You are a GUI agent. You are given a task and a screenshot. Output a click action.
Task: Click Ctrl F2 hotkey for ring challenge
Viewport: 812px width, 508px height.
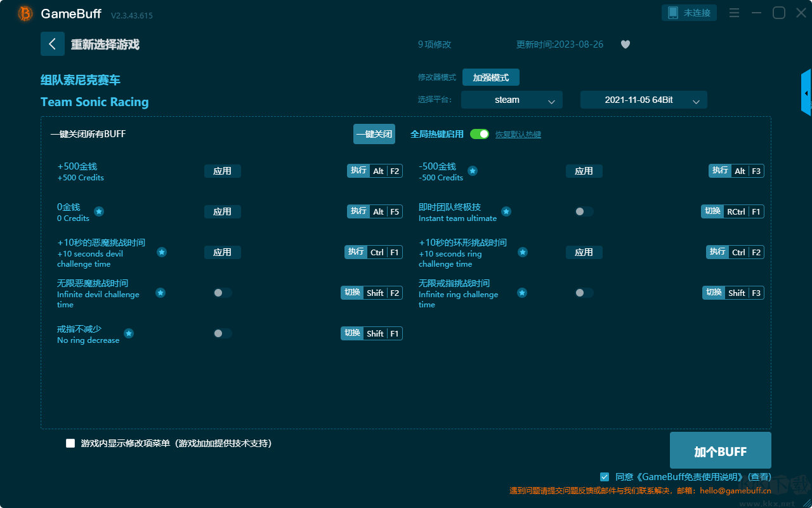pyautogui.click(x=735, y=252)
